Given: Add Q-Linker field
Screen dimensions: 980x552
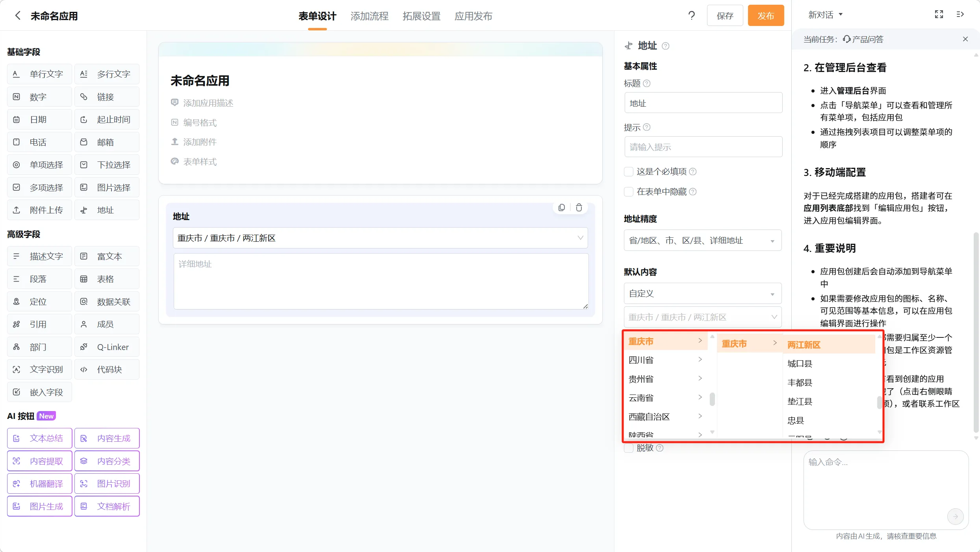Looking at the screenshot, I should point(107,347).
